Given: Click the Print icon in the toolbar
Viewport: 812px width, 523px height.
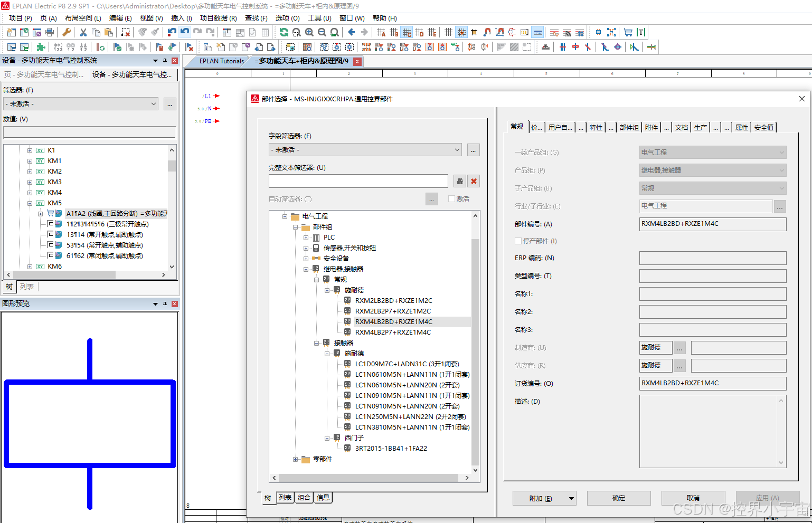Looking at the screenshot, I should pos(50,32).
